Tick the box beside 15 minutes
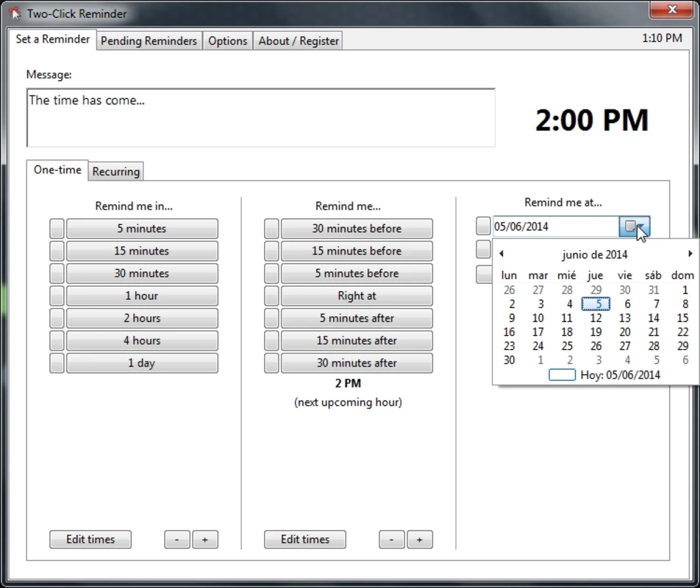Viewport: 700px width, 588px height. point(57,251)
